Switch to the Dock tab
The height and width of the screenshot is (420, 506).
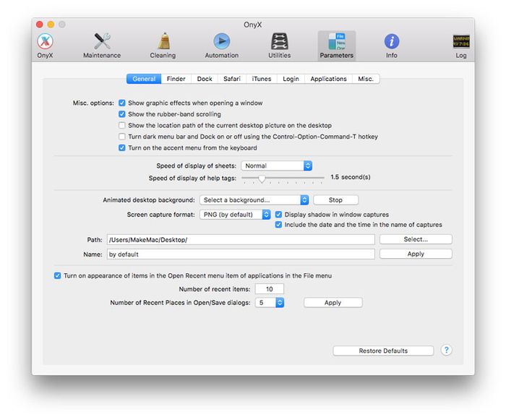205,79
